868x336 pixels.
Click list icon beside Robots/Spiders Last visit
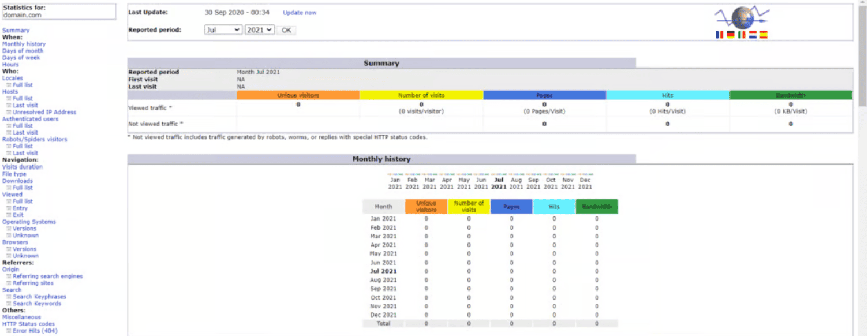pyautogui.click(x=9, y=154)
